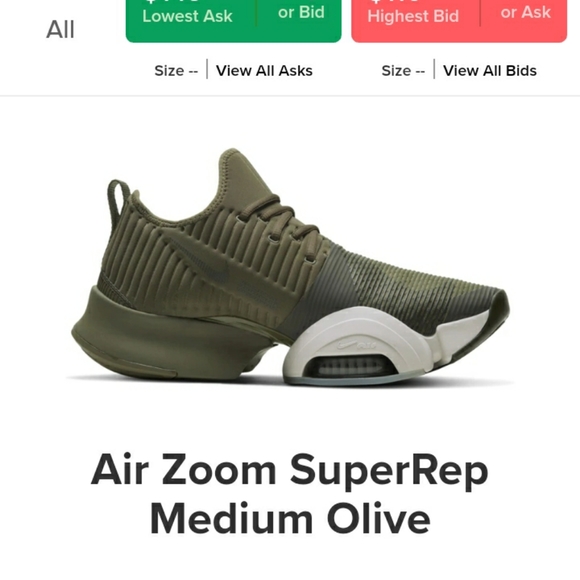Screen dimensions: 580x580
Task: Open the All sizes selector
Action: tap(60, 29)
